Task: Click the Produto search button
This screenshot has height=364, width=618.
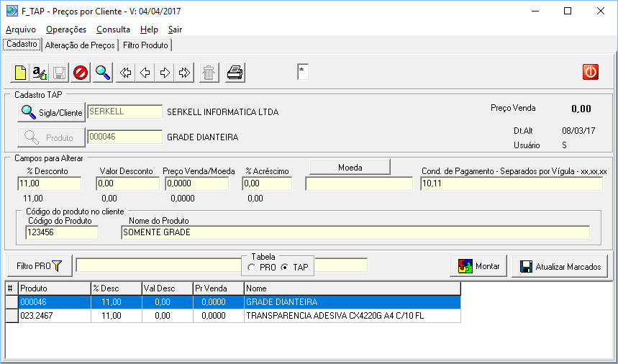Action: (52, 137)
